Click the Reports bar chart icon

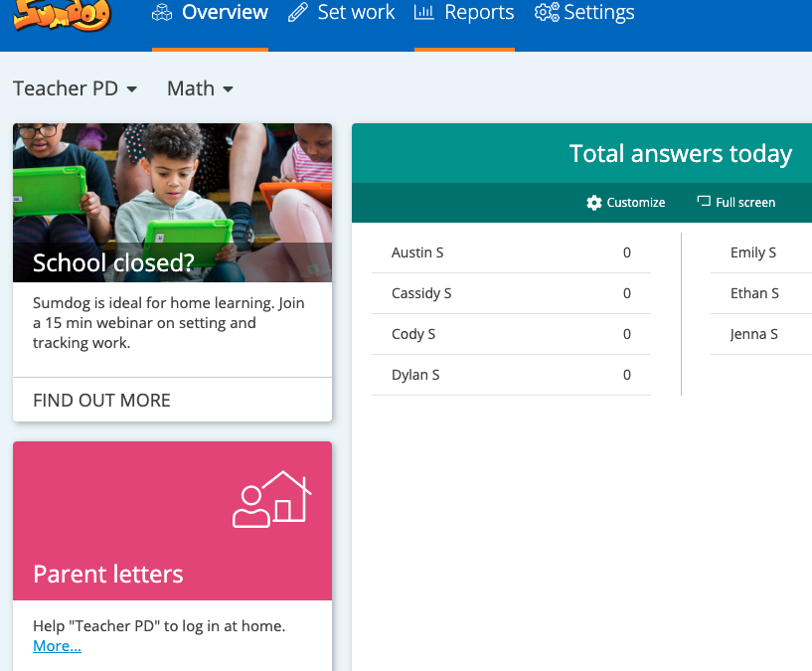coord(423,12)
